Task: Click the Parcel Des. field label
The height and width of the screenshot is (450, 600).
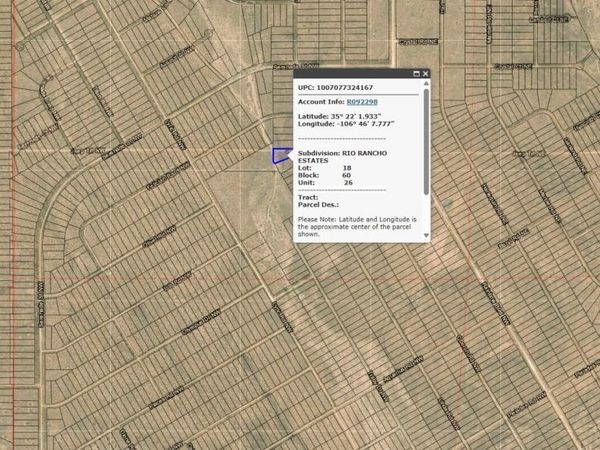Action: tap(318, 205)
